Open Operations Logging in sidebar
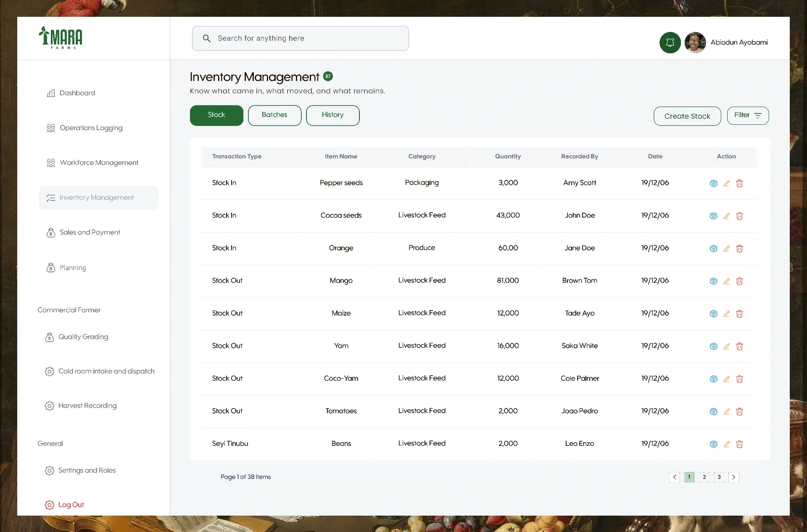 84,128
